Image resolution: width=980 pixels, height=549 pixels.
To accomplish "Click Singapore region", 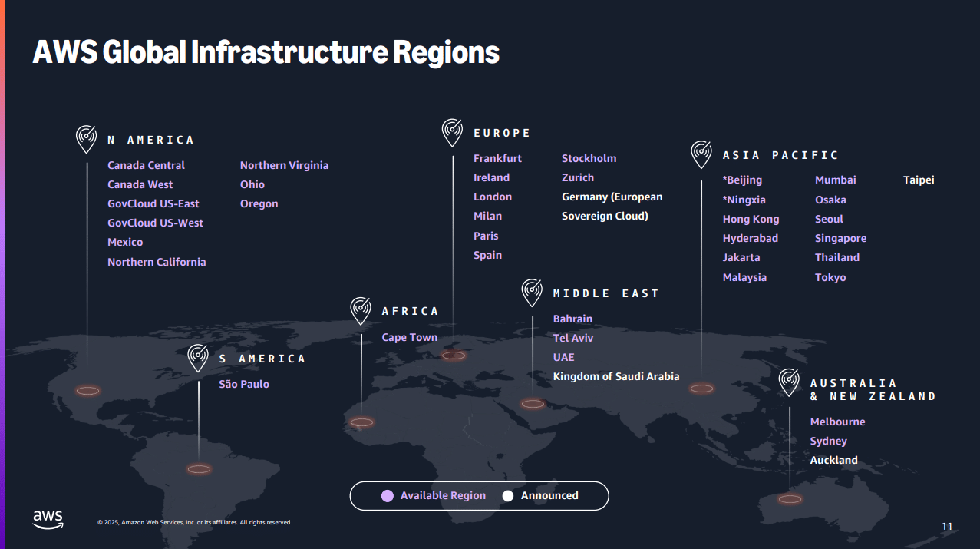I will 840,238.
